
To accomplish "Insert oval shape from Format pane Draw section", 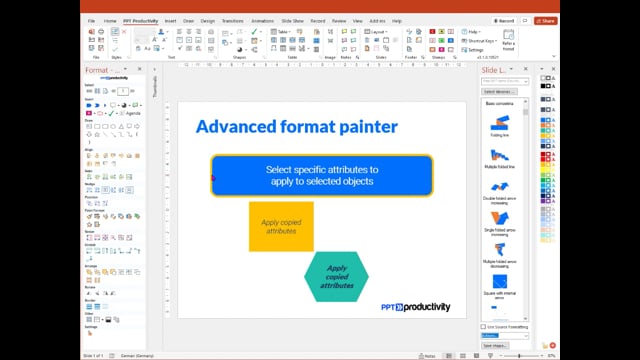I will click(x=113, y=127).
